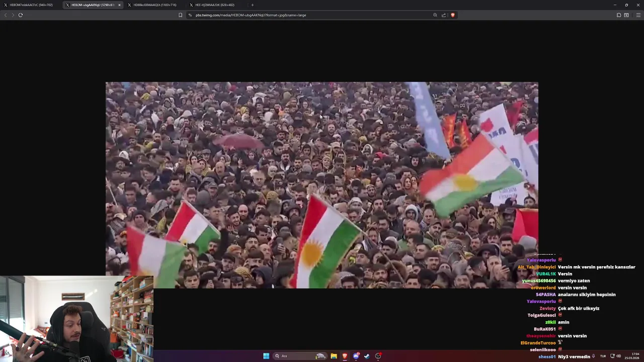The width and height of the screenshot is (644, 362).
Task: Open Discord from the taskbar
Action: click(x=356, y=356)
